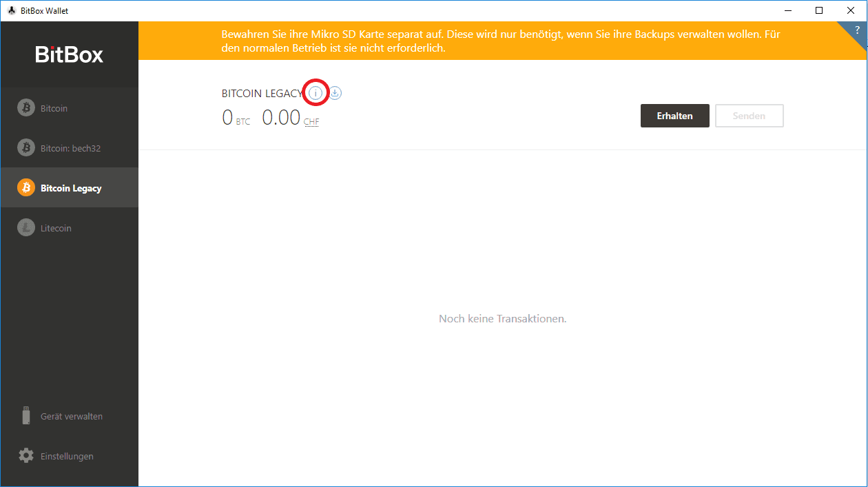
Task: Click the export/download icon beside the info icon
Action: [x=335, y=92]
